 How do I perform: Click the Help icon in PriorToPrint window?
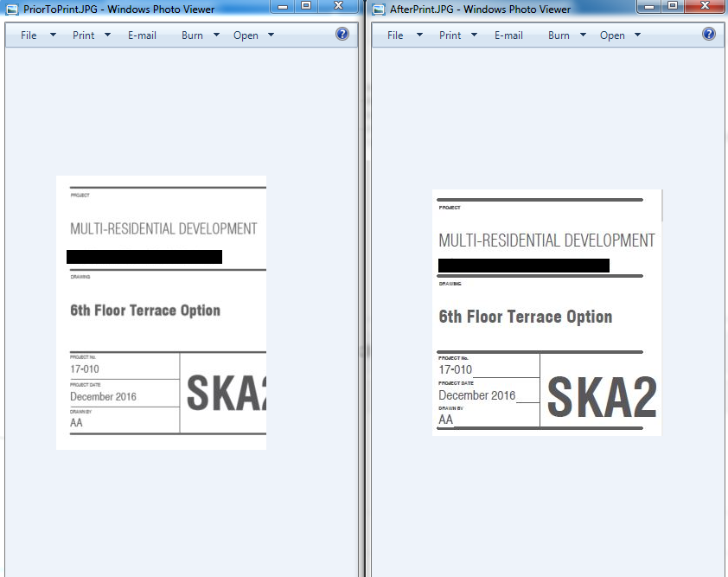(x=342, y=35)
